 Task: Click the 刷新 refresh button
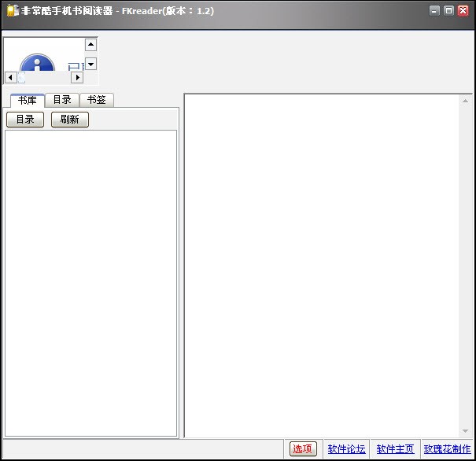[x=70, y=120]
